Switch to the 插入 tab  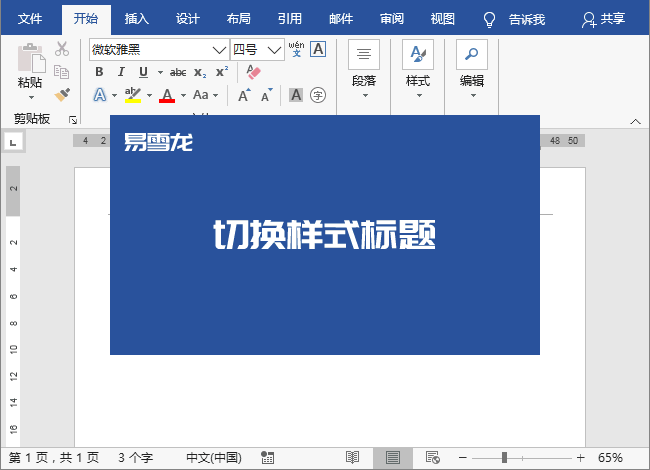(137, 19)
